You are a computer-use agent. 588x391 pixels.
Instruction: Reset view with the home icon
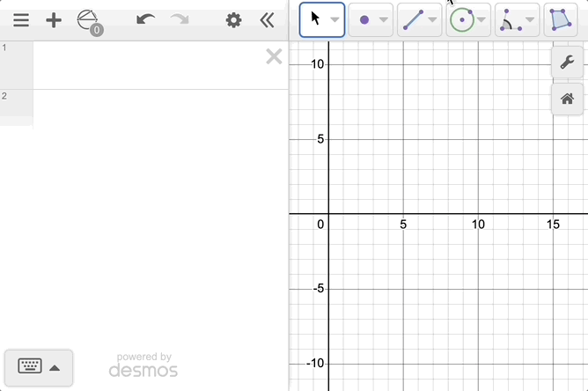tap(567, 99)
